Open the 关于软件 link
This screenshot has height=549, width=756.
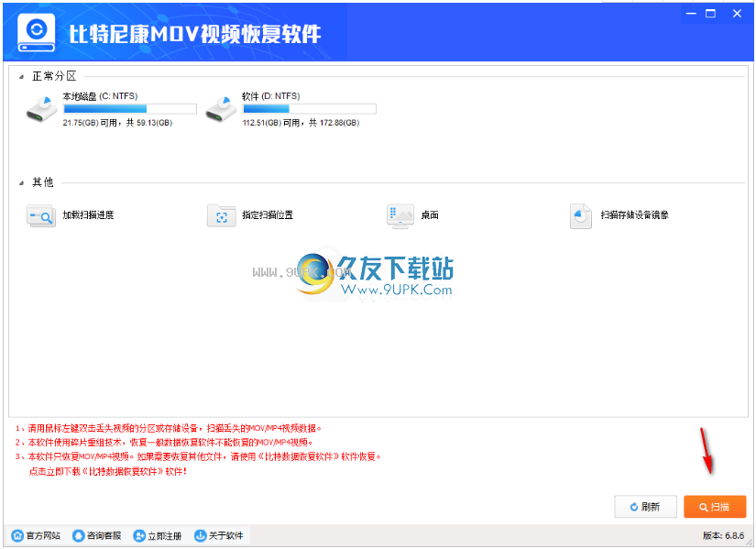pos(225,535)
